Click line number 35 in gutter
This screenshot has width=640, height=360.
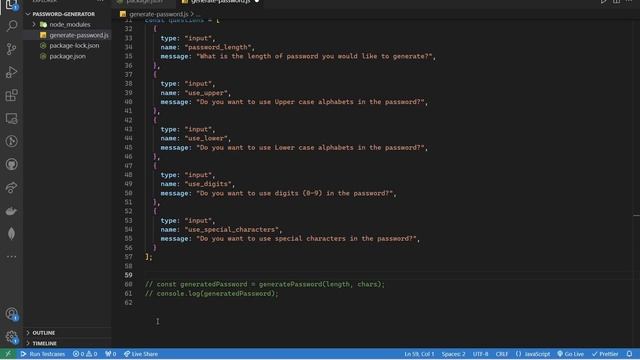click(x=128, y=56)
